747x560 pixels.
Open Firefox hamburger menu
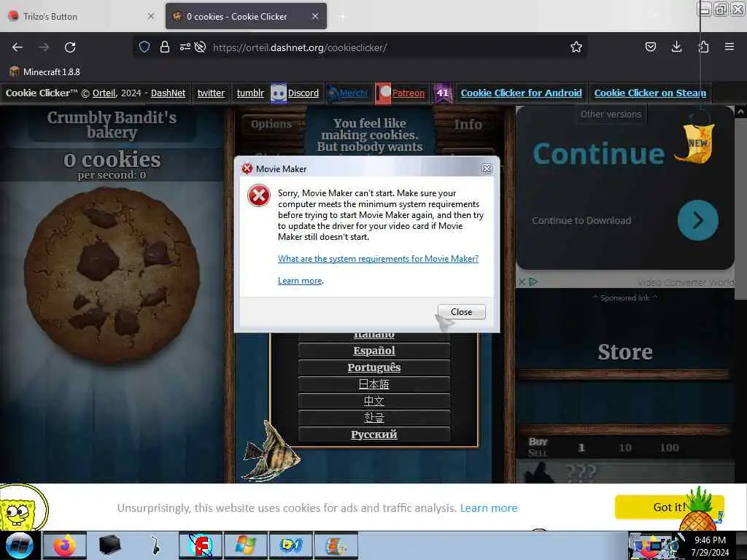(x=729, y=47)
